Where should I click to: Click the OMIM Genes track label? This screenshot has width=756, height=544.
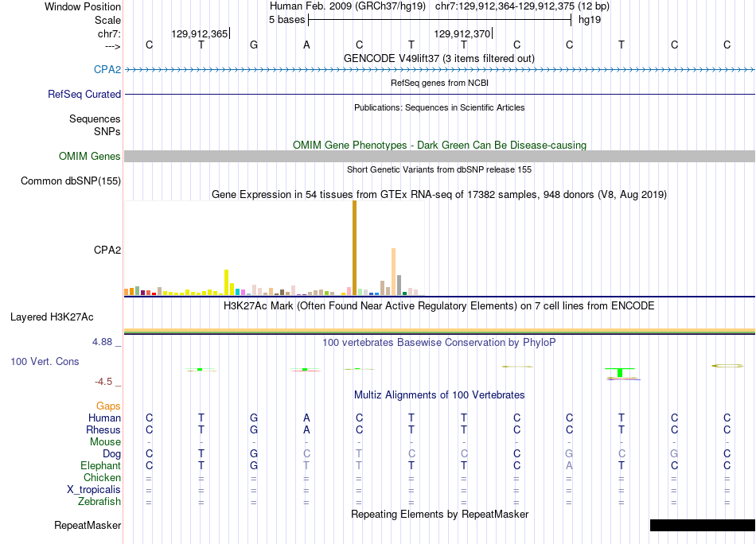point(89,156)
